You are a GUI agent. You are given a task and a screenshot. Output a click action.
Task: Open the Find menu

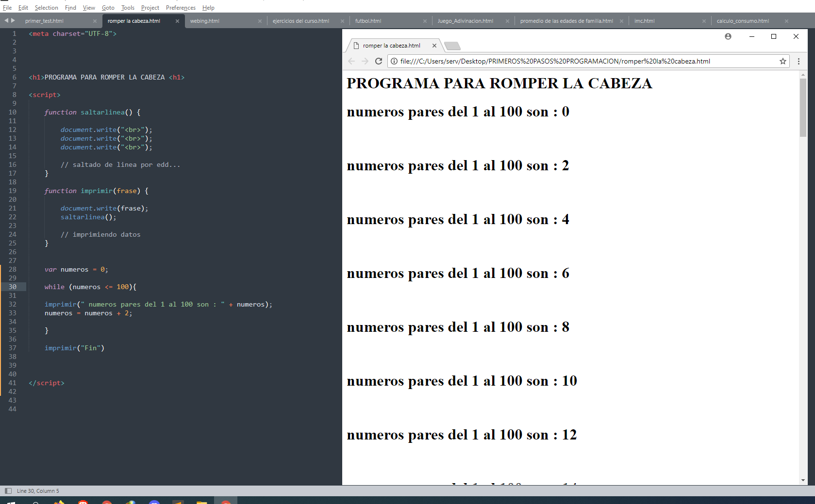[x=70, y=8]
